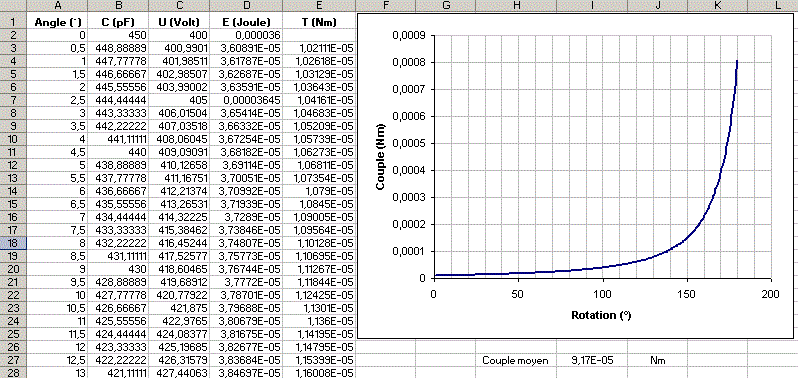The image size is (798, 378).
Task: Click the select-all corner box
Action: [14, 6]
